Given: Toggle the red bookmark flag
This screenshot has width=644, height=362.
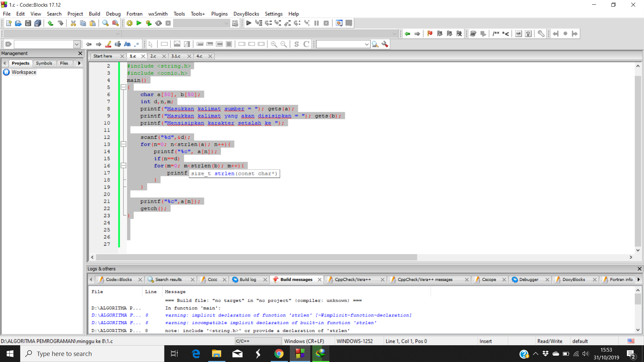Looking at the screenshot, I should pos(430,34).
